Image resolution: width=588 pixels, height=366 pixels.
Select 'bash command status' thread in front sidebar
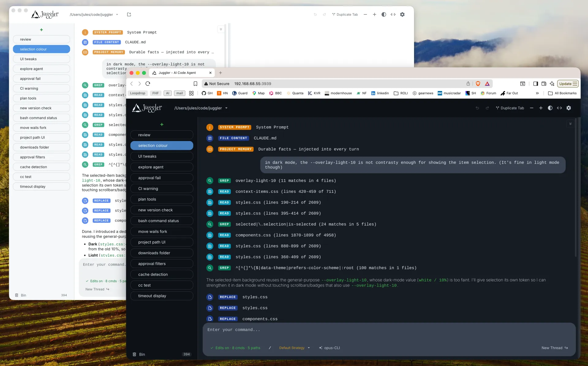pos(162,221)
